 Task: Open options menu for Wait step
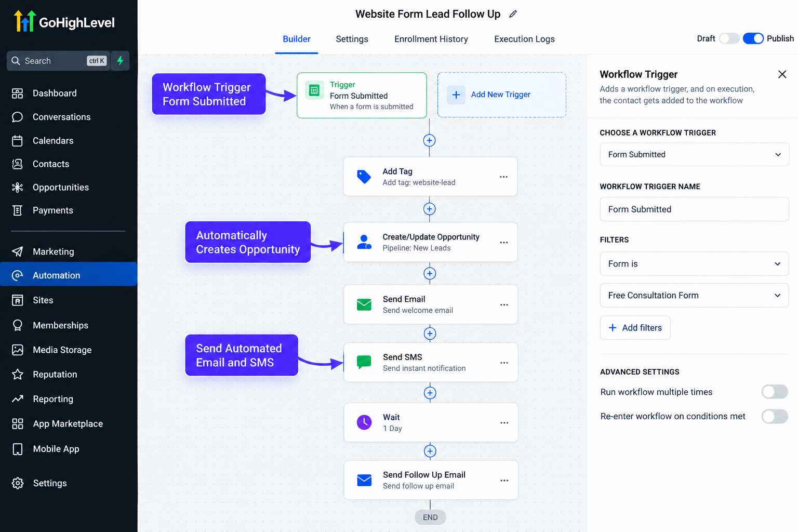(x=504, y=423)
